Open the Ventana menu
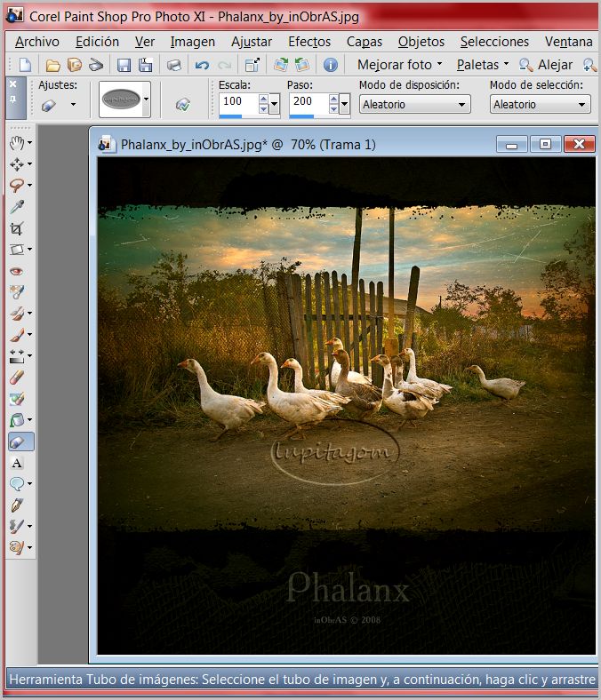This screenshot has height=700, width=601. [x=569, y=42]
